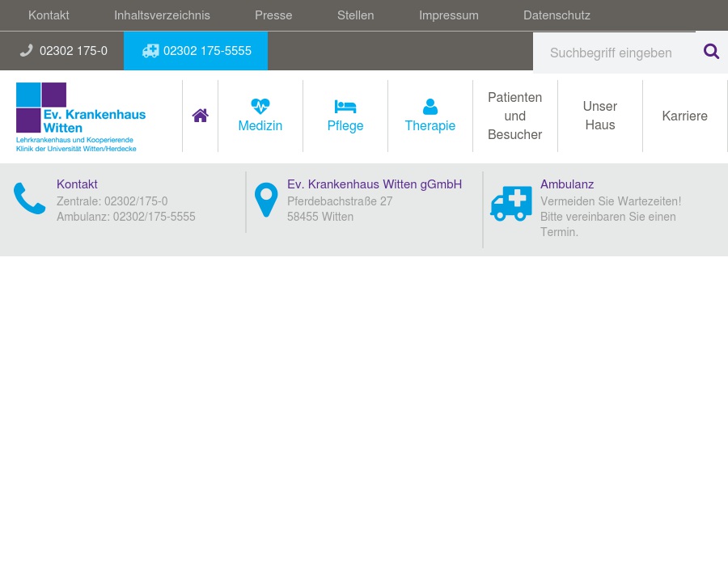
Task: Call the ambulance number 02302 175-5555
Action: click(197, 51)
